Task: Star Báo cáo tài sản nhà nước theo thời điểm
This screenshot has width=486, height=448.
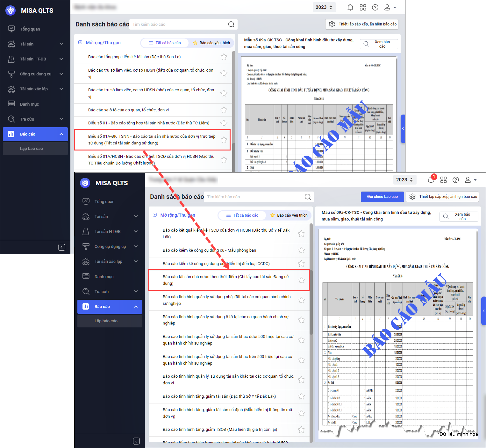Action: click(x=301, y=280)
